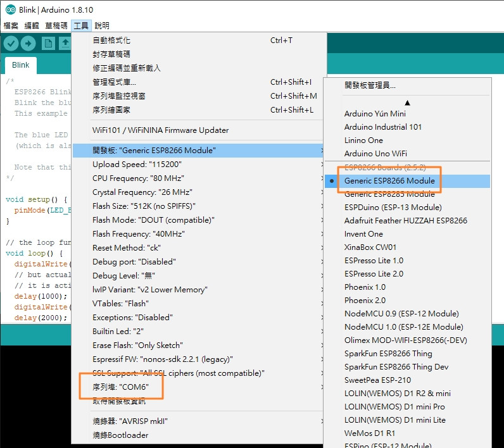
Task: Expand Upload Speed 115200 submenu
Action: (197, 165)
